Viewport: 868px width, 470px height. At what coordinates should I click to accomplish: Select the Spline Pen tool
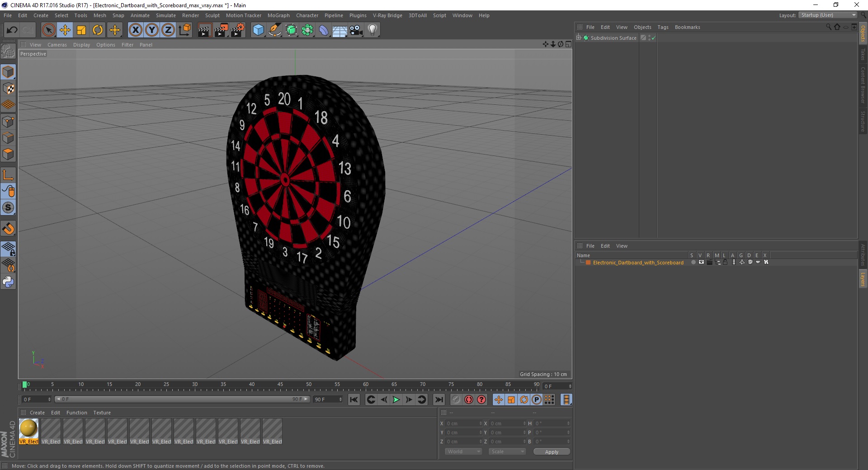coord(274,30)
